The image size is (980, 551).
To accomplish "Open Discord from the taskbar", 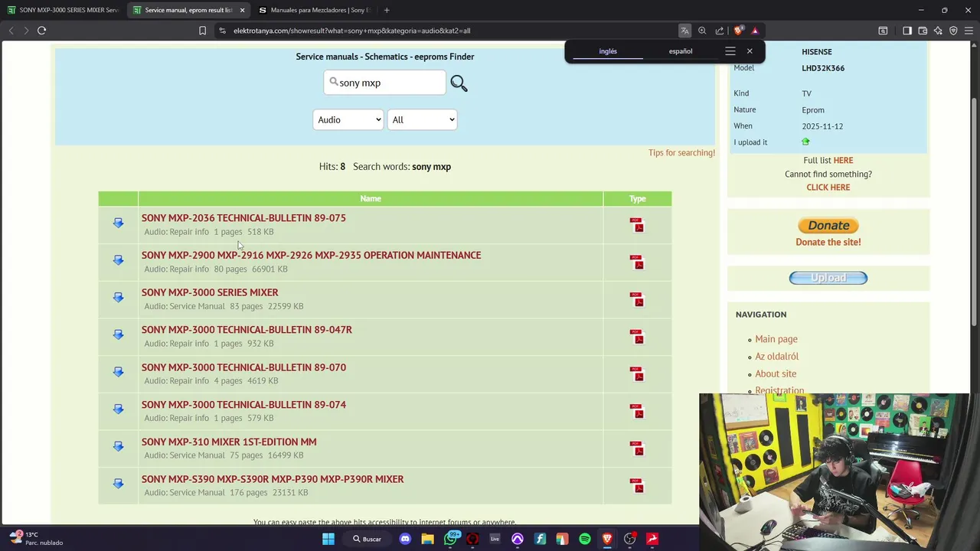I will (x=405, y=539).
